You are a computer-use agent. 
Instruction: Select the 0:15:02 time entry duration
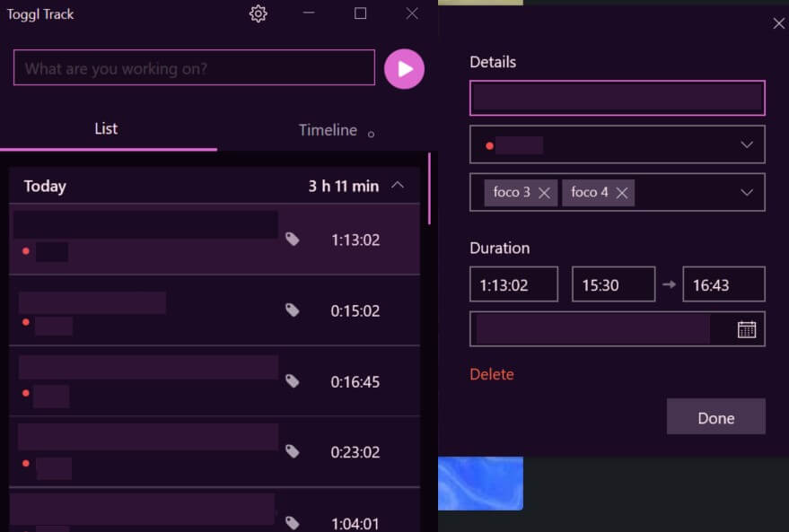point(355,310)
